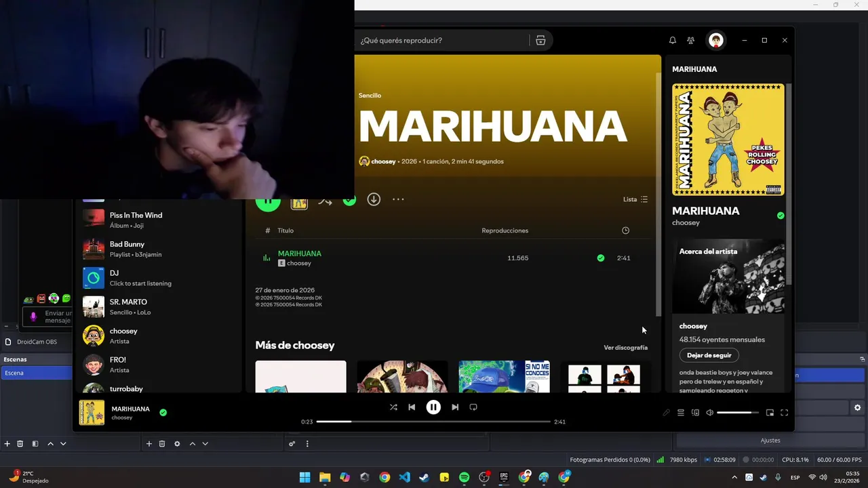Open the play queue icon
868x488 pixels.
coord(681,413)
